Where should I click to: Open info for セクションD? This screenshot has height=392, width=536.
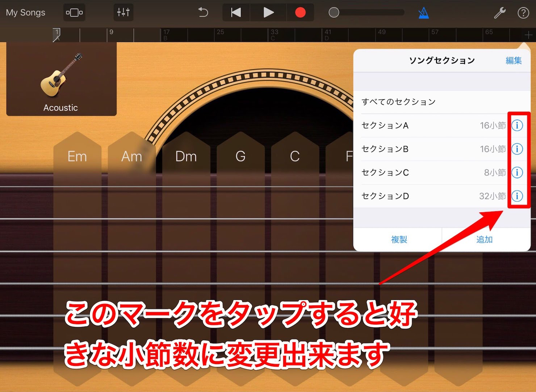coord(517,196)
